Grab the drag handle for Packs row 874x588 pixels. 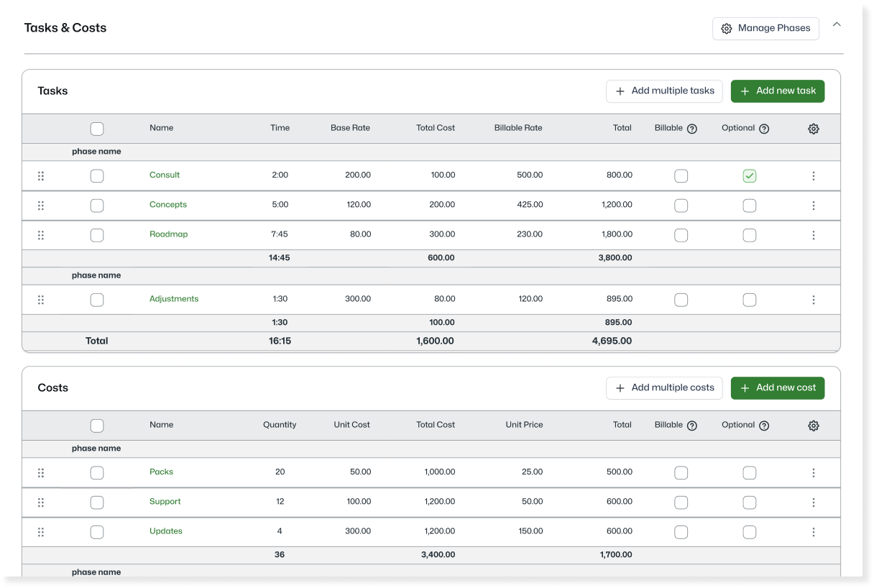(41, 473)
